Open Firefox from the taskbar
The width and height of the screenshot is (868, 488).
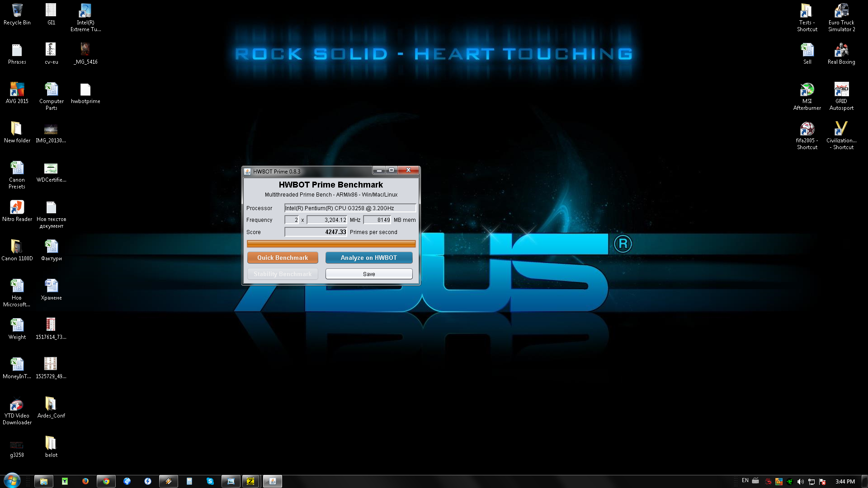pos(85,481)
